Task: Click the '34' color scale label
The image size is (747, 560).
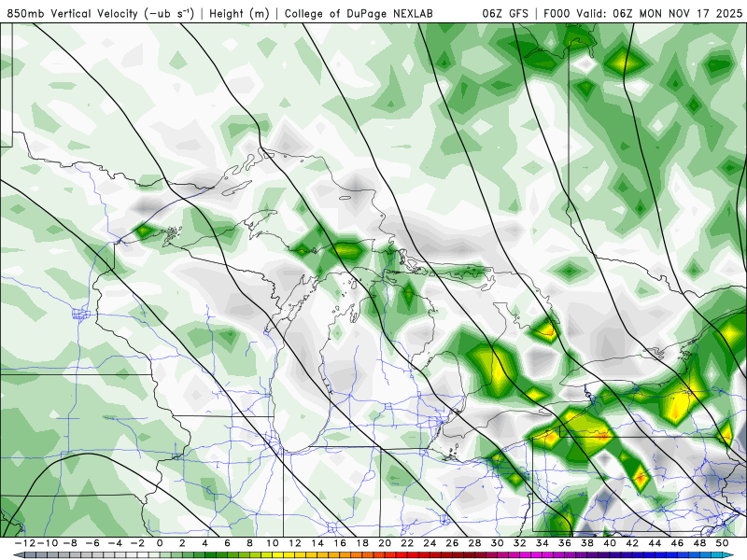Action: tap(543, 543)
